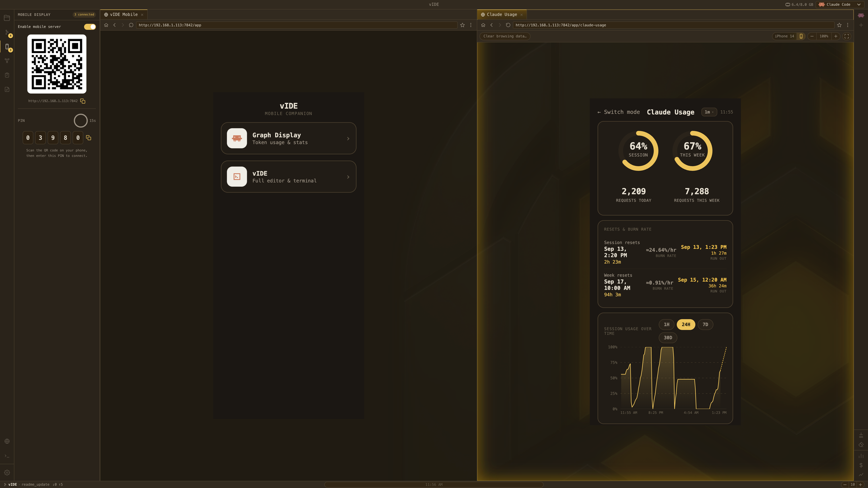The width and height of the screenshot is (868, 488).
Task: Increase status bar value 10 with plus
Action: [x=860, y=485]
